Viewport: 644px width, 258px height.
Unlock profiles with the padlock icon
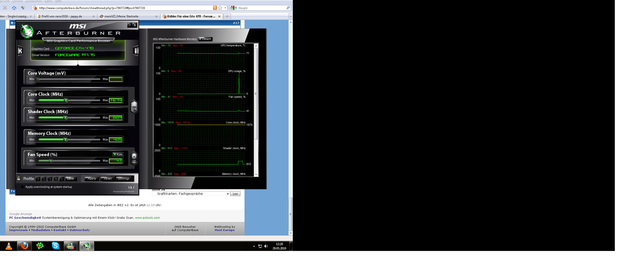pyautogui.click(x=19, y=178)
